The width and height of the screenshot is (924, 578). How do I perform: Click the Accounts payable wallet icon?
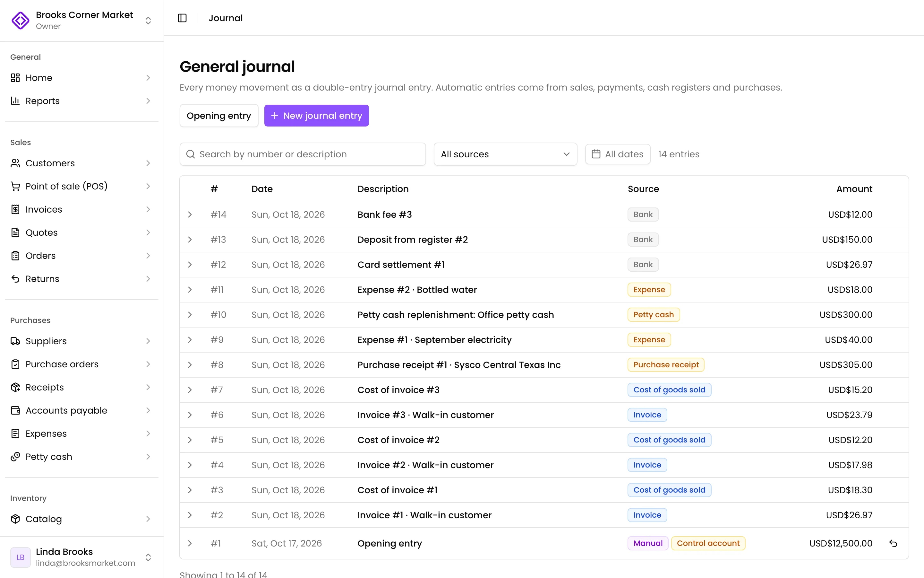tap(15, 411)
